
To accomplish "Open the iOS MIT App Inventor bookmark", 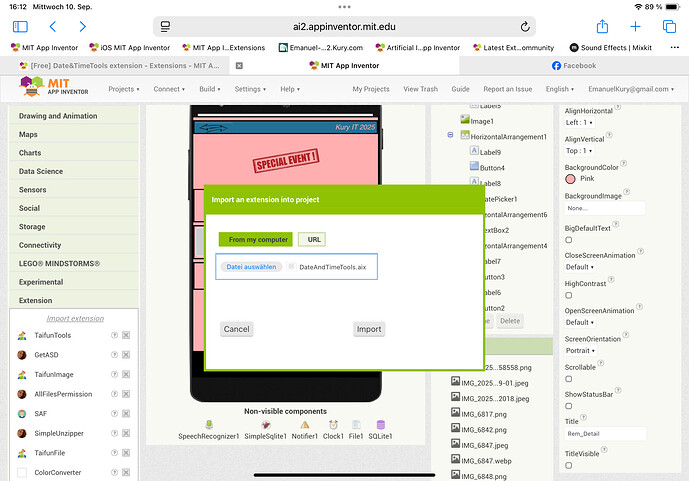I will 130,47.
